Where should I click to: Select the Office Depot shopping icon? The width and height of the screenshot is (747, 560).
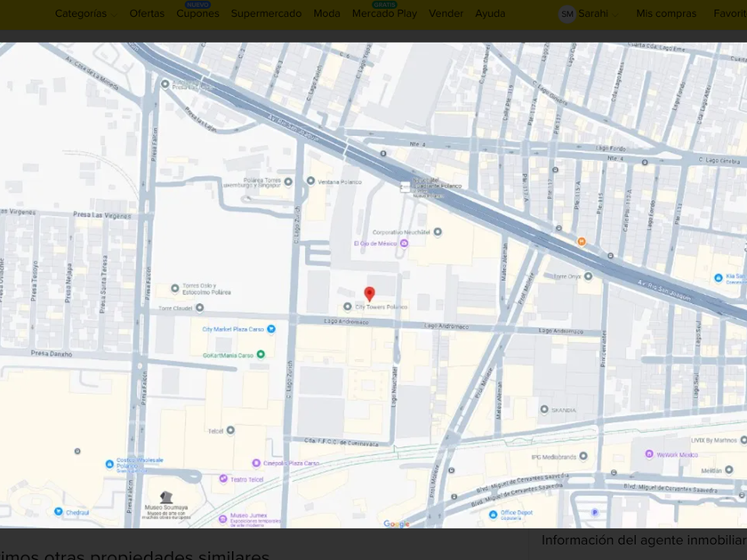493,515
